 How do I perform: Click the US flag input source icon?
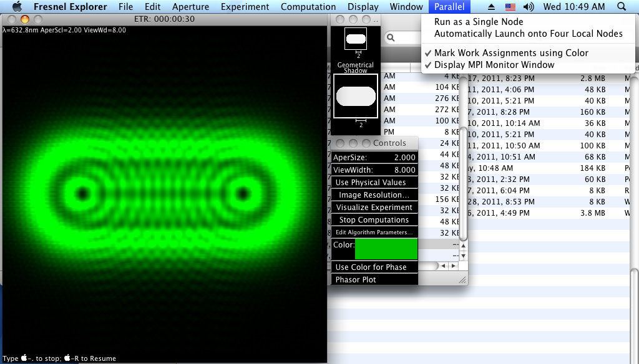[510, 7]
